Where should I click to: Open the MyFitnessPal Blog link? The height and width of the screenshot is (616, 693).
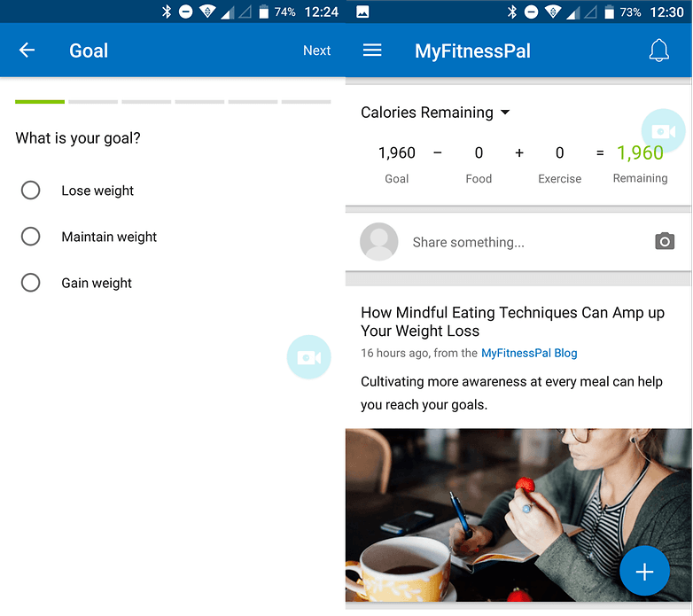[529, 353]
